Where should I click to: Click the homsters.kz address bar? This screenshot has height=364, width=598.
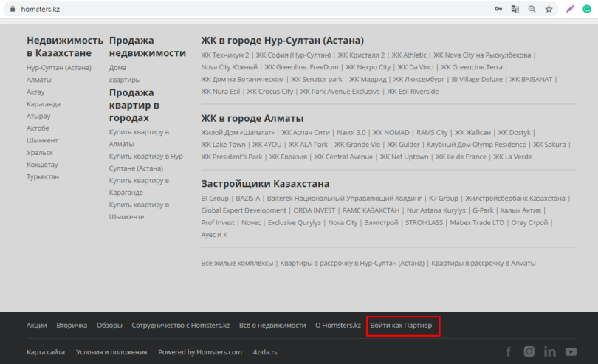click(221, 9)
